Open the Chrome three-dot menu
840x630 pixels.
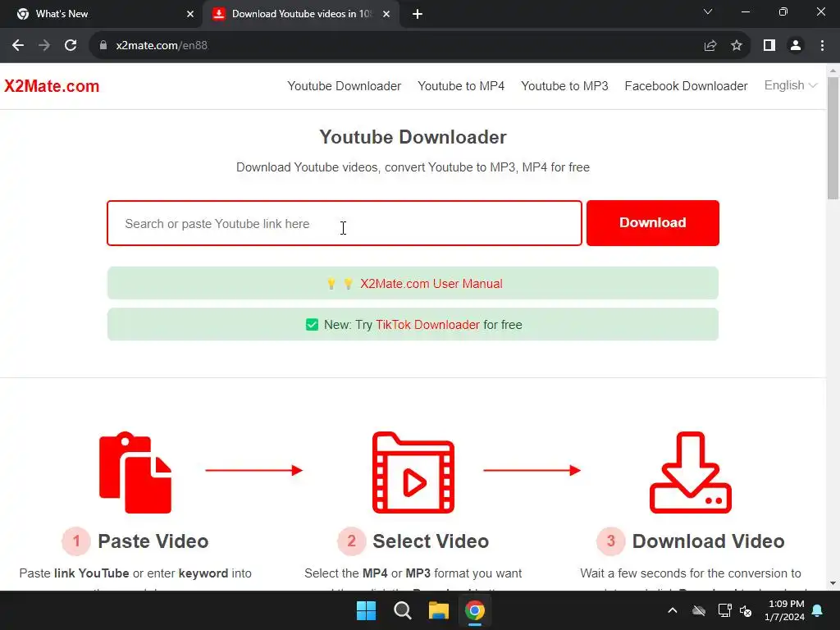point(822,46)
